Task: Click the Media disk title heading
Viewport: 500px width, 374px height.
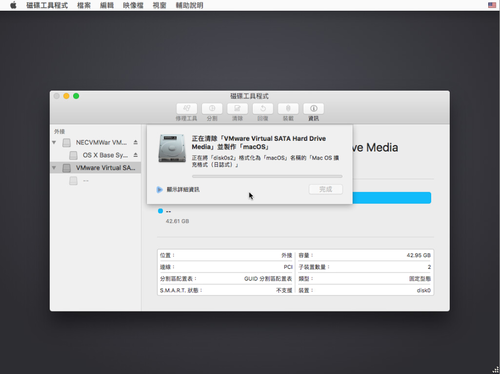Action: click(376, 147)
